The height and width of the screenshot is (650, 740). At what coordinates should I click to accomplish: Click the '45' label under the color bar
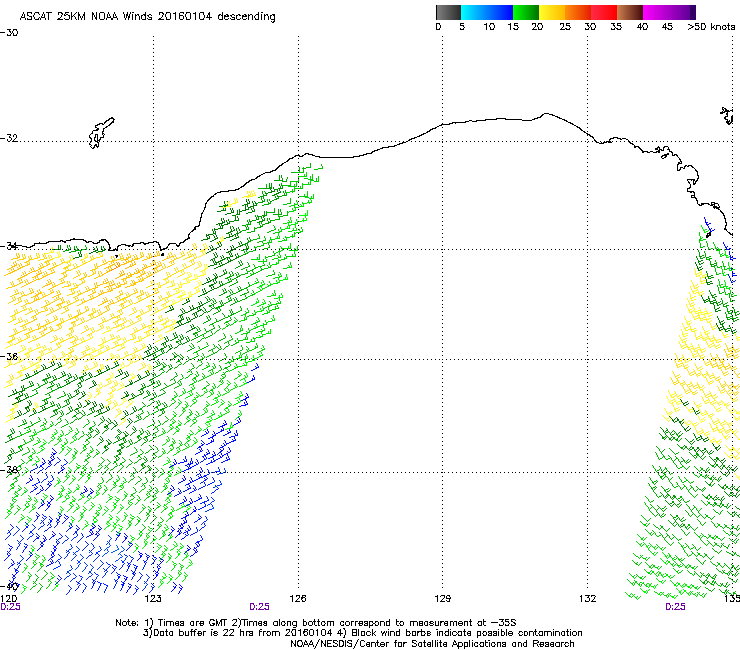point(667,27)
